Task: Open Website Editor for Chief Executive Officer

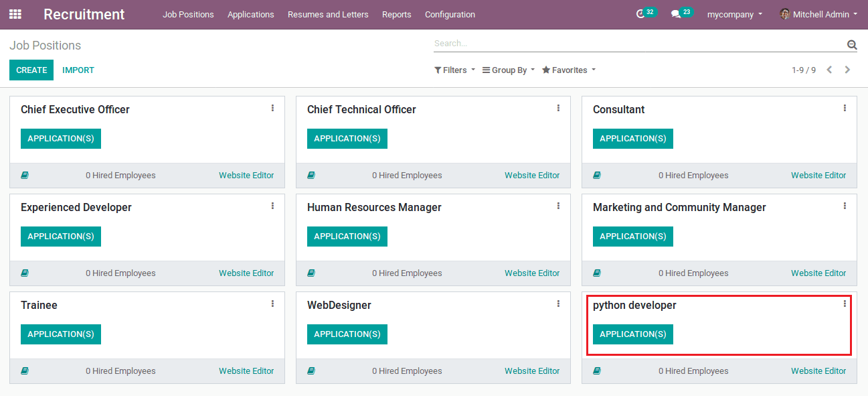Action: 246,176
